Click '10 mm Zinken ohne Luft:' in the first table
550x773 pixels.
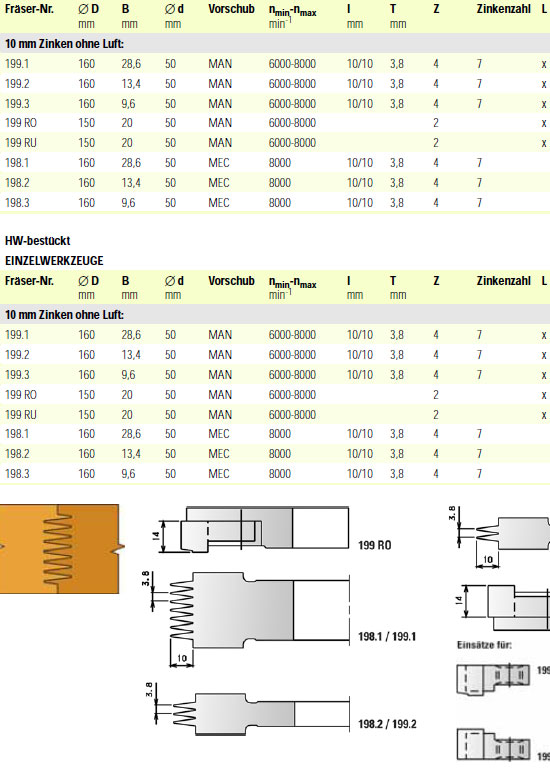(65, 44)
